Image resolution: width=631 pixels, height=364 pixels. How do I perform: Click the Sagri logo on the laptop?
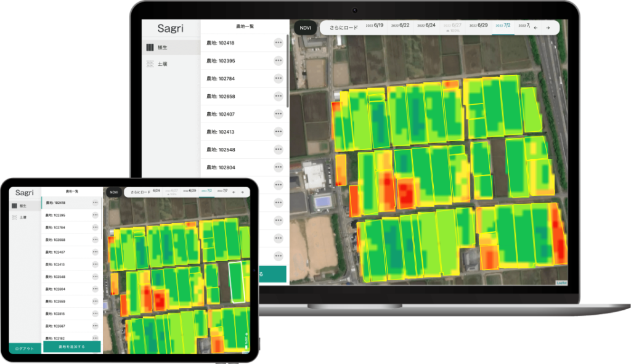click(170, 28)
